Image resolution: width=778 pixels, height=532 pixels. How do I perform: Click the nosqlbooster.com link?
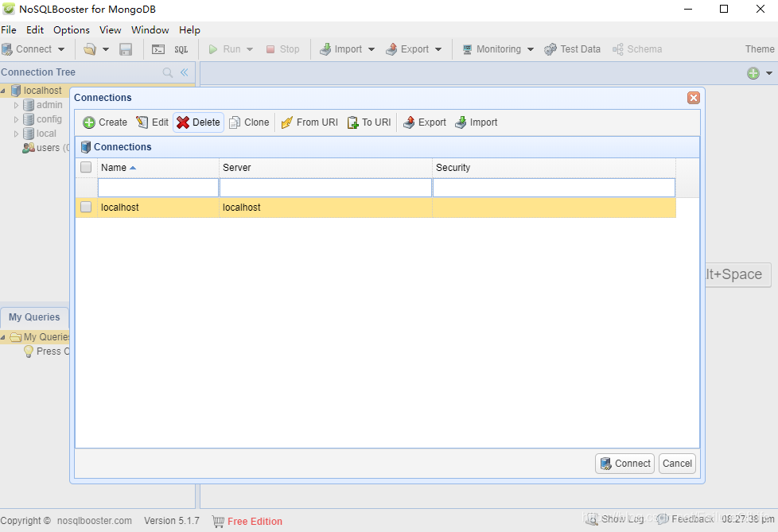(x=95, y=521)
